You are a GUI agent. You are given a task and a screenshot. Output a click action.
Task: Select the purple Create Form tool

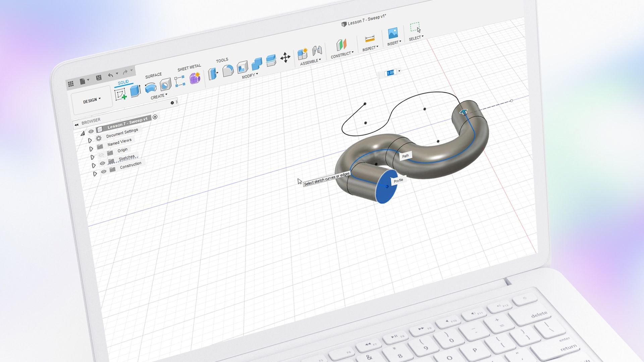(x=195, y=78)
